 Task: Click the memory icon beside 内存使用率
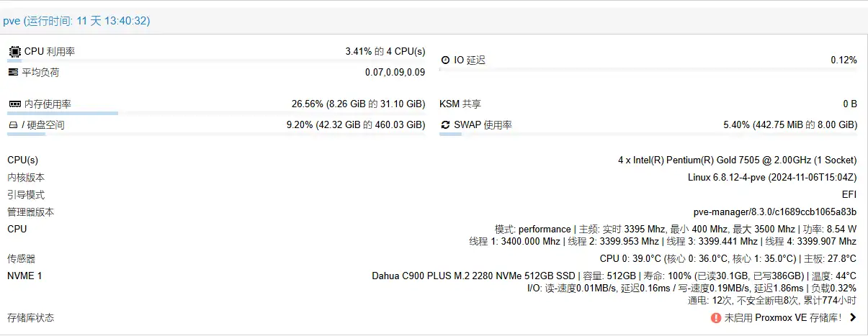click(x=14, y=104)
